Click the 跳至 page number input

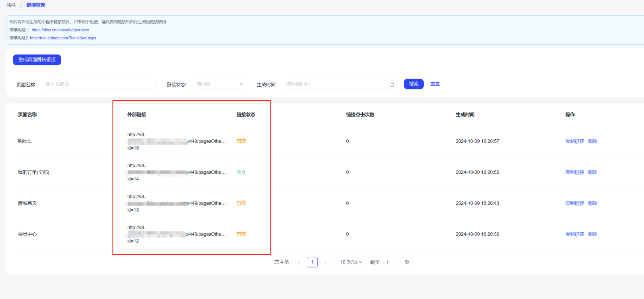[x=391, y=262]
